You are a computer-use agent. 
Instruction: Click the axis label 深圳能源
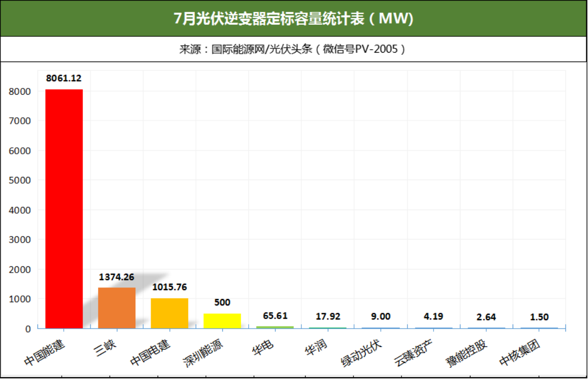click(x=203, y=353)
